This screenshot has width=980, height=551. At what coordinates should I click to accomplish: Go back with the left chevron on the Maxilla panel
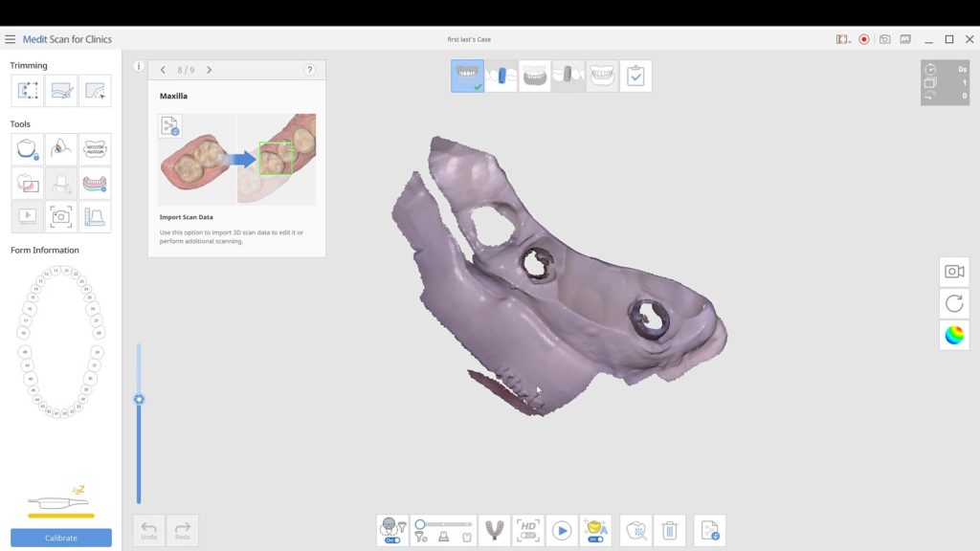pyautogui.click(x=163, y=69)
